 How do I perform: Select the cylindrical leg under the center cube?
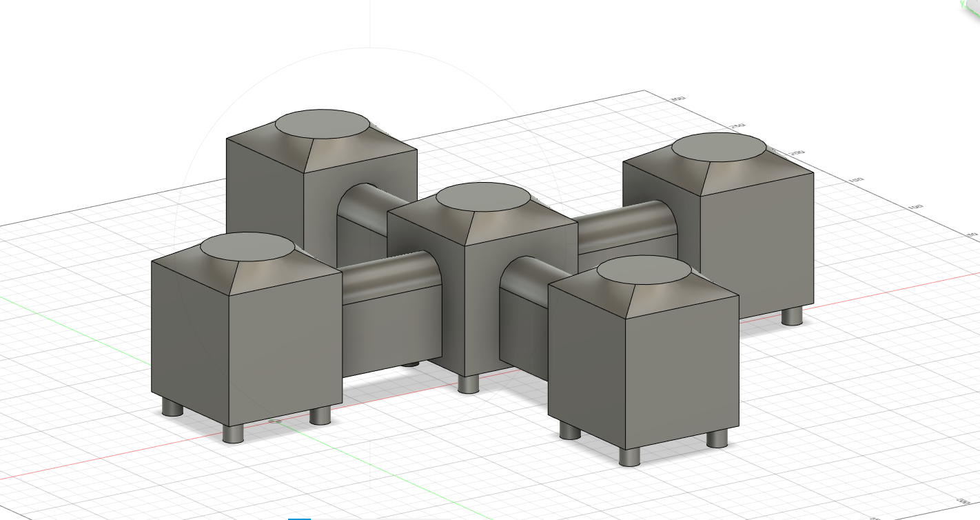click(469, 383)
